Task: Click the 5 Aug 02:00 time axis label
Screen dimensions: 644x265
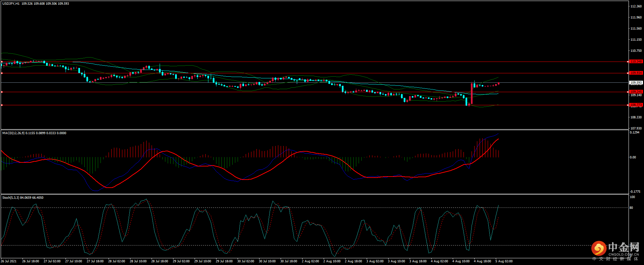Action: click(x=504, y=261)
